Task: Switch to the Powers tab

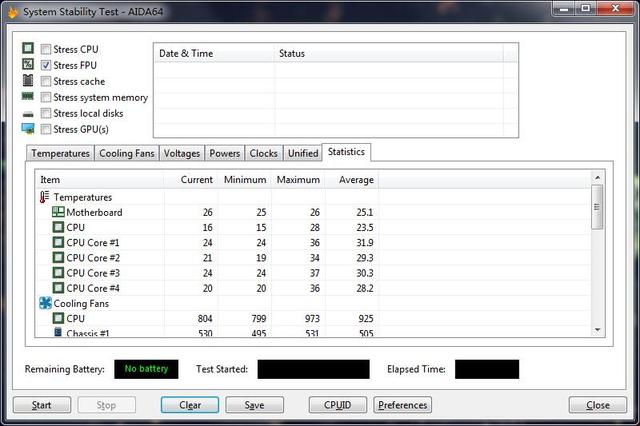Action: click(224, 153)
